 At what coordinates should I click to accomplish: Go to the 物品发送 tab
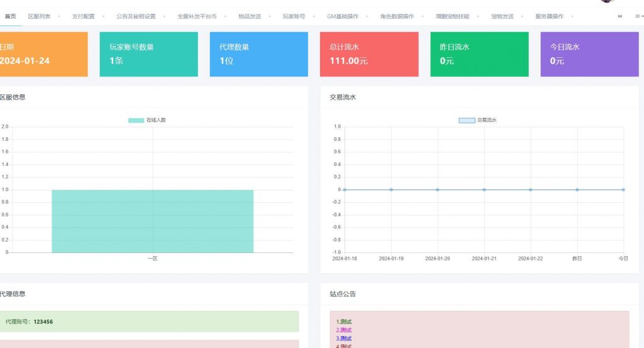(250, 16)
